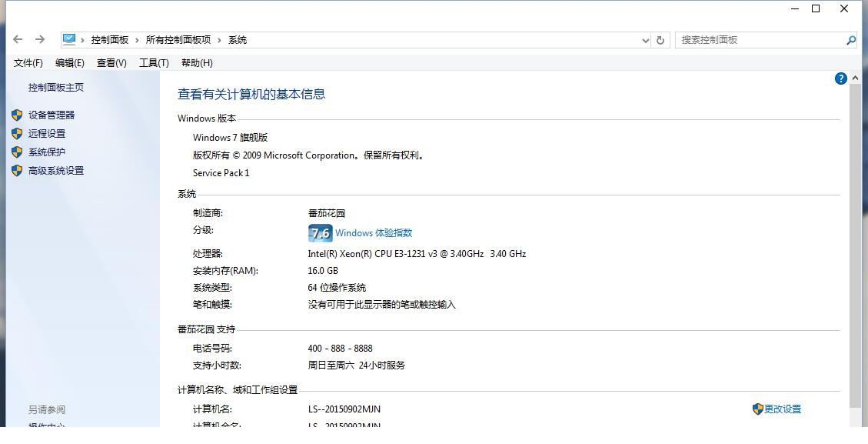Minimize the system window

click(x=795, y=9)
